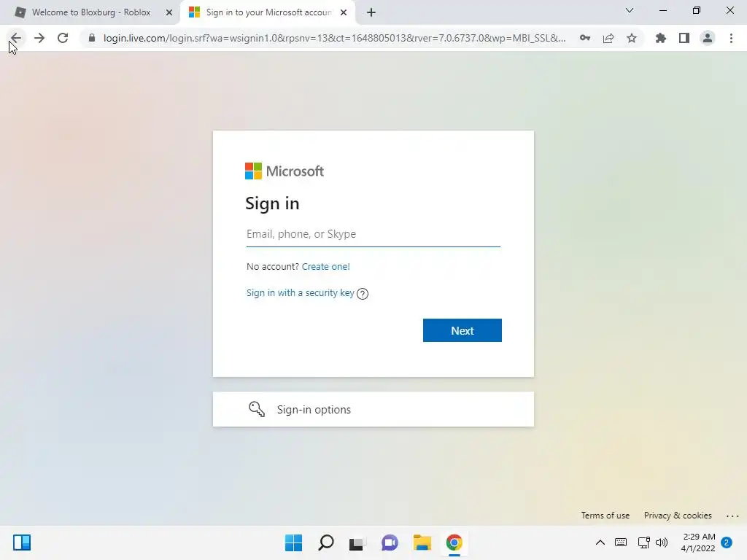The image size is (747, 560).
Task: Open the volume speaker tray icon
Action: [662, 542]
